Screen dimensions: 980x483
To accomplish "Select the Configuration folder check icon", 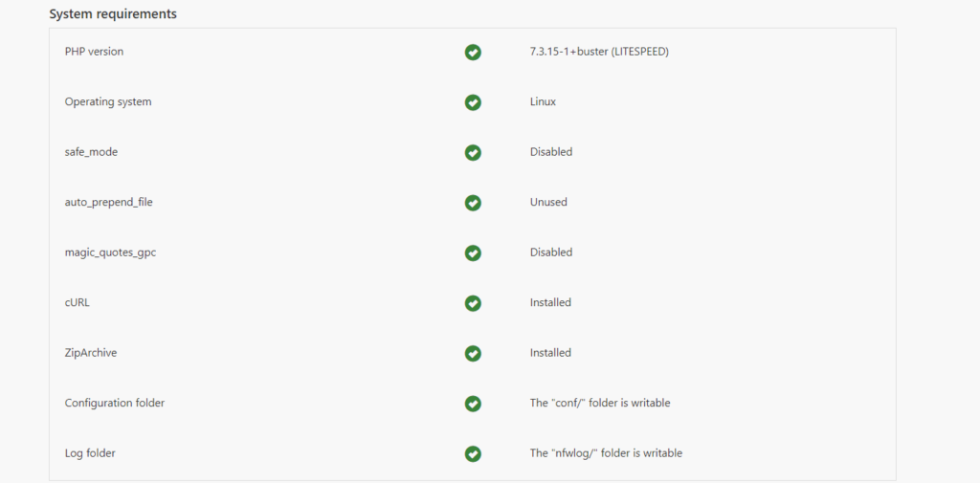I will tap(473, 404).
